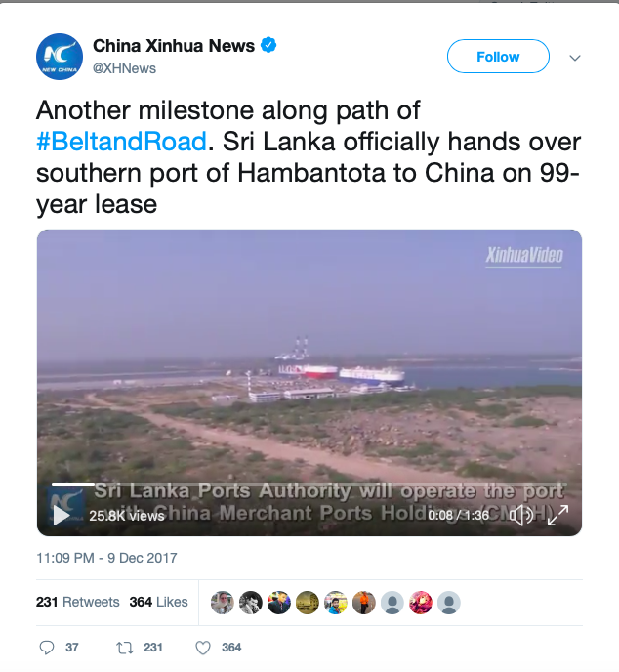Viewport: 619px width, 672px height.
Task: Seek along the video progress bar
Action: (x=309, y=484)
